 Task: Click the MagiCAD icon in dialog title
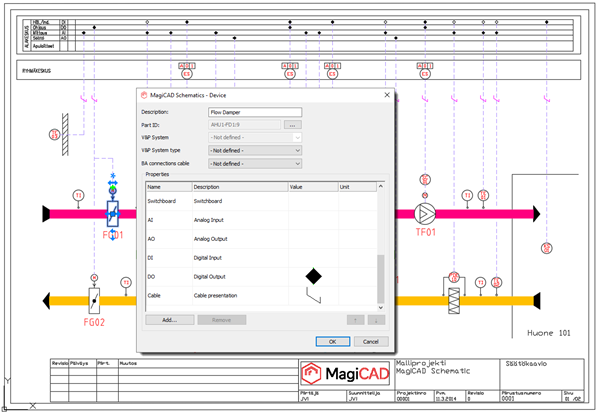[144, 95]
